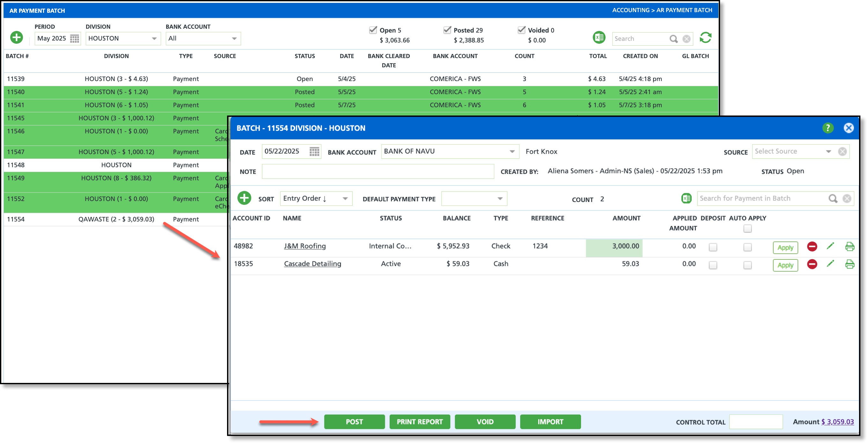Open the Cascade Detailing account link
The height and width of the screenshot is (448, 868).
click(313, 264)
